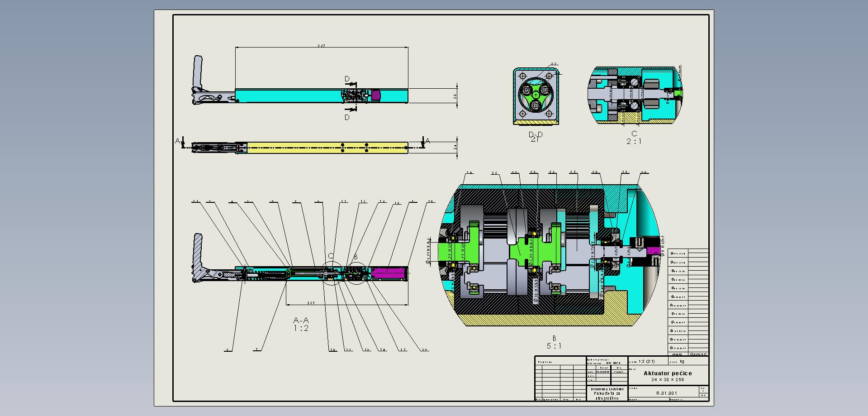
Task: Click detail circle label 'C' in section A-A
Action: click(x=331, y=256)
